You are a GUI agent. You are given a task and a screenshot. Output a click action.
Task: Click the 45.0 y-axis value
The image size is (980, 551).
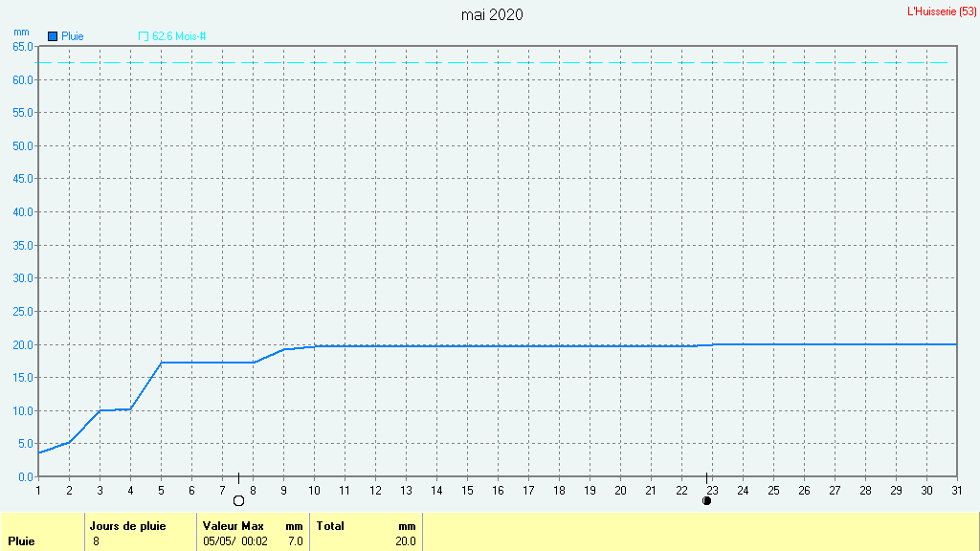pos(23,179)
